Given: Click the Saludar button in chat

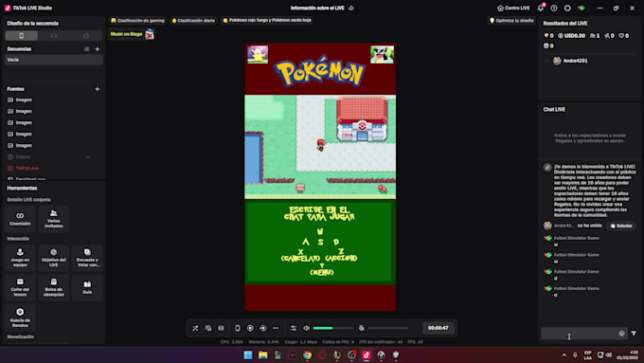Looking at the screenshot, I should point(621,226).
